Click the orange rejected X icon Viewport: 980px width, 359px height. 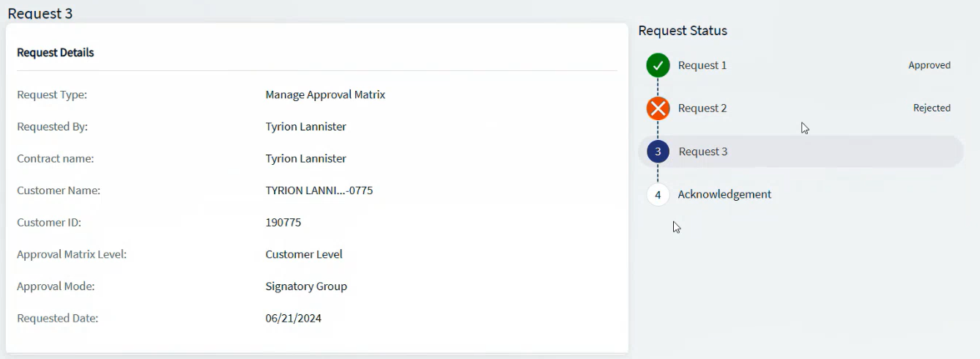658,108
